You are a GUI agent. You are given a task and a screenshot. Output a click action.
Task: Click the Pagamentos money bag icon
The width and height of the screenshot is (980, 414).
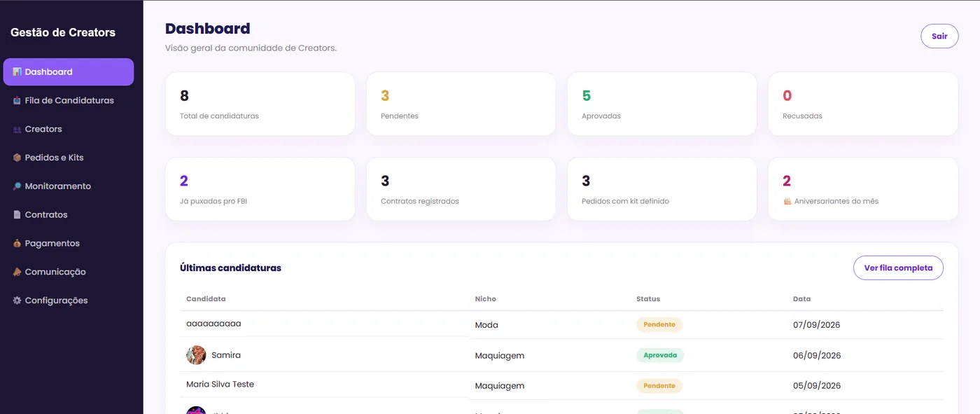pos(17,244)
